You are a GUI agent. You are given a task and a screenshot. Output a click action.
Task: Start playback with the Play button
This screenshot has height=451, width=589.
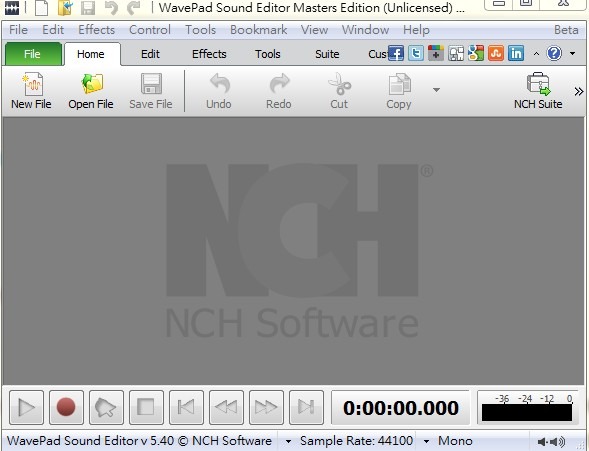point(26,407)
